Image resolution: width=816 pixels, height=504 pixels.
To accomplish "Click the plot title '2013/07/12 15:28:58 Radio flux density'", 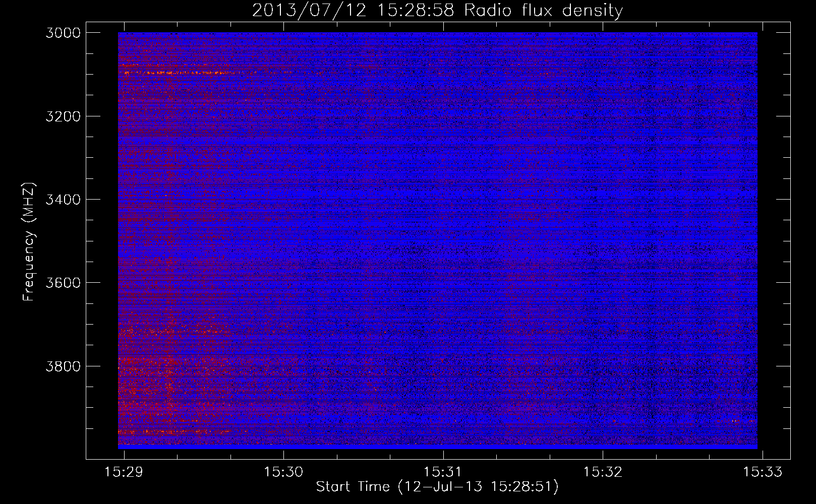I will click(437, 11).
